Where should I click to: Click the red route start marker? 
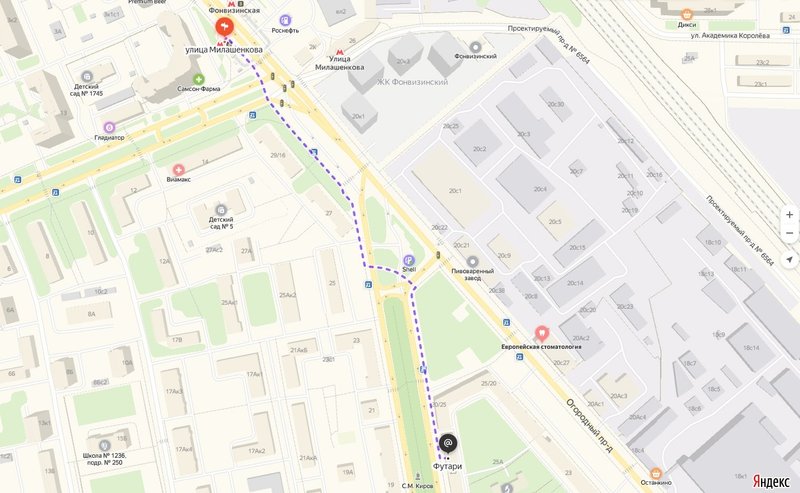(x=224, y=27)
